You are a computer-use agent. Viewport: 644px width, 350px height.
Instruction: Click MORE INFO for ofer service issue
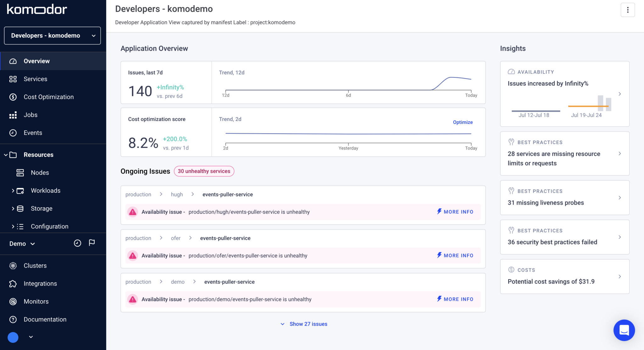tap(455, 255)
